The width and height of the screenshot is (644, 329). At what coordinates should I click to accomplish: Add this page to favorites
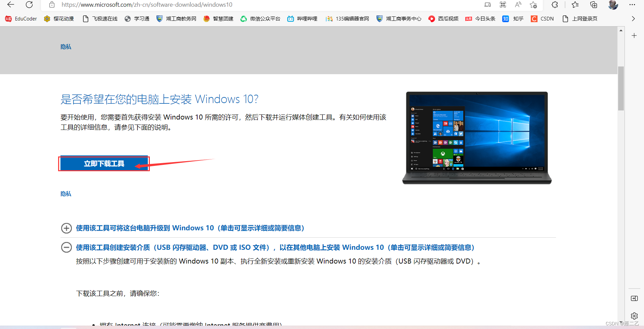(x=533, y=5)
